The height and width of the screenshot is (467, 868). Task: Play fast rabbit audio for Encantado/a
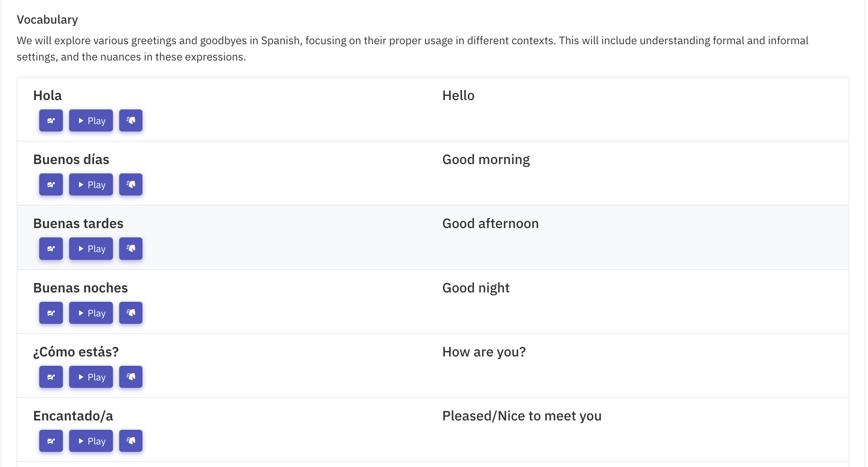(131, 441)
